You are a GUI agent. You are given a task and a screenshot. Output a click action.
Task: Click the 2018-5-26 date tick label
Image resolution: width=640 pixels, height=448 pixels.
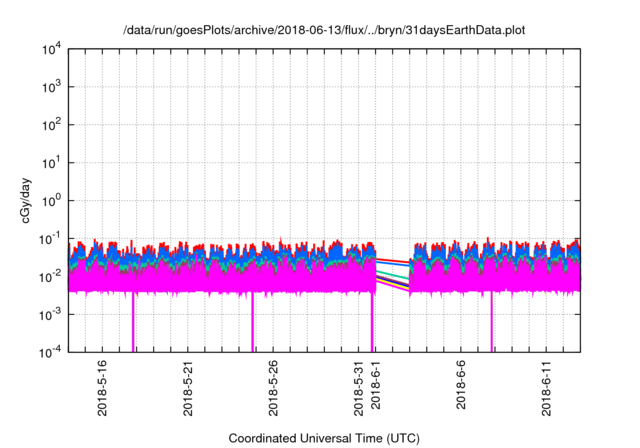[273, 388]
